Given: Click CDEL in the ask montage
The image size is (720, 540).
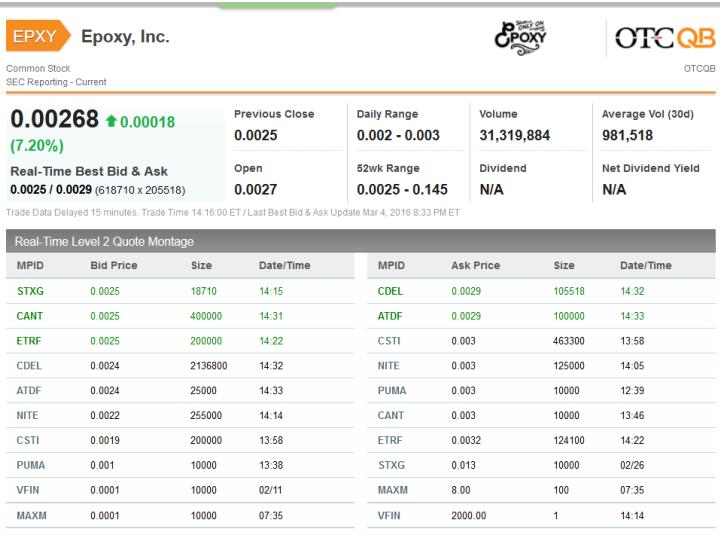Looking at the screenshot, I should tap(390, 291).
